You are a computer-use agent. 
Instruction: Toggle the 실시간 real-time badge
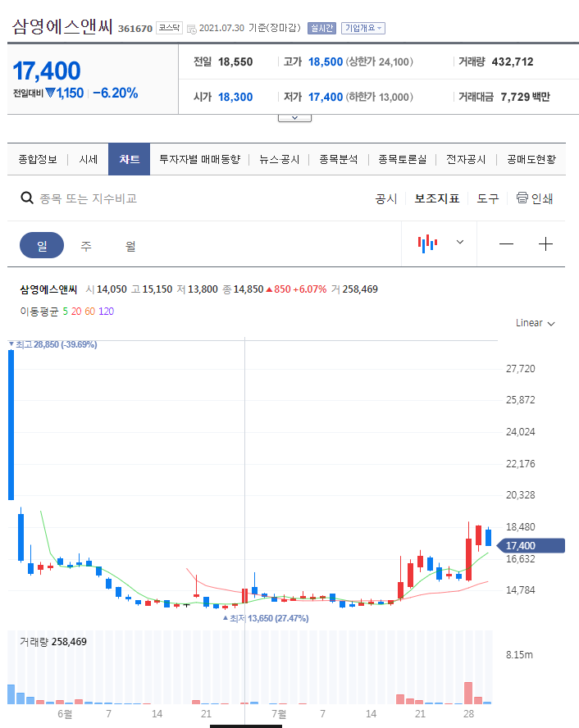[321, 29]
